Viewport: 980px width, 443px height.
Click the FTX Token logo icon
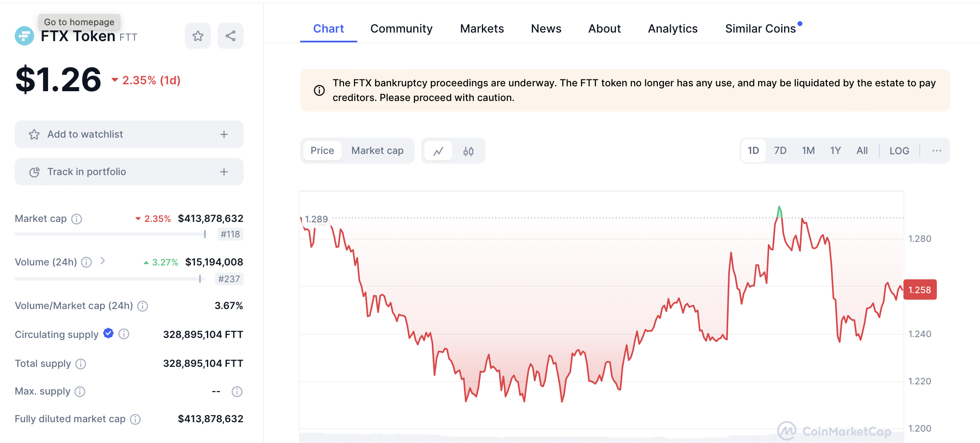[24, 36]
